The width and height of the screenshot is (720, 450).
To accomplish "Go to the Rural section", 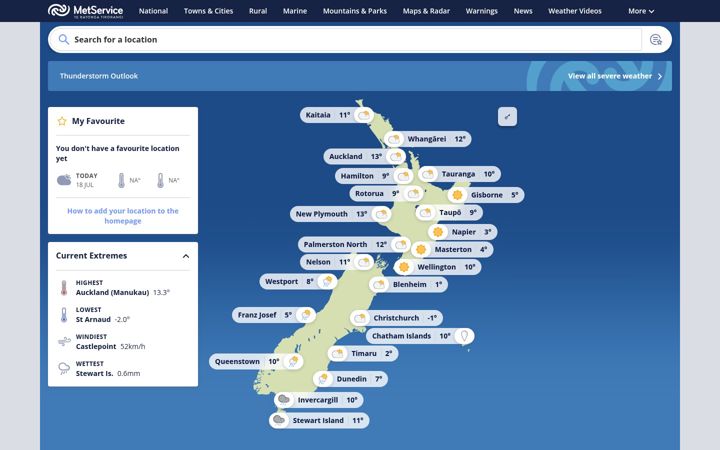I will (258, 11).
